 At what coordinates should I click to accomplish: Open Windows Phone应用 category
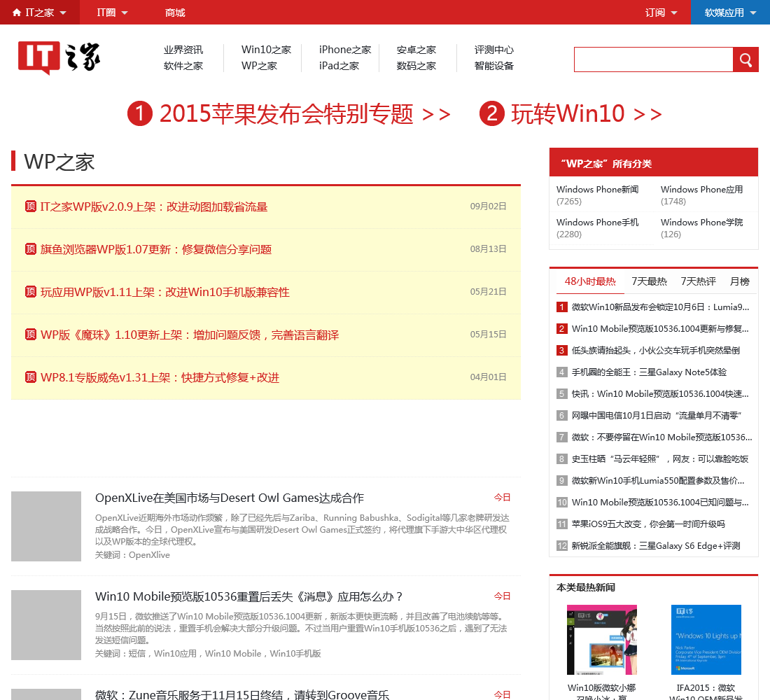tap(701, 190)
